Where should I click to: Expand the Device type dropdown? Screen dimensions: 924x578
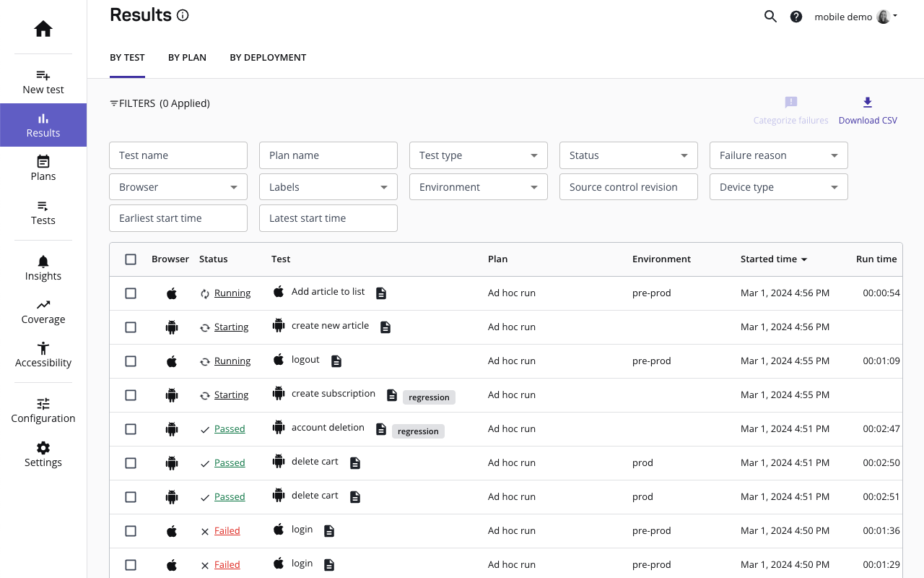pyautogui.click(x=779, y=187)
